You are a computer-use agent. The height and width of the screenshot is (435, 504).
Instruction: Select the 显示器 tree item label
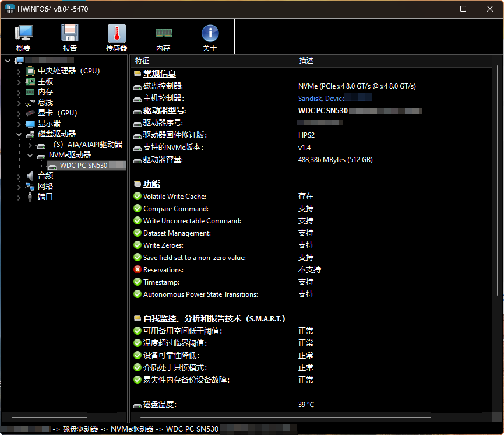point(49,123)
